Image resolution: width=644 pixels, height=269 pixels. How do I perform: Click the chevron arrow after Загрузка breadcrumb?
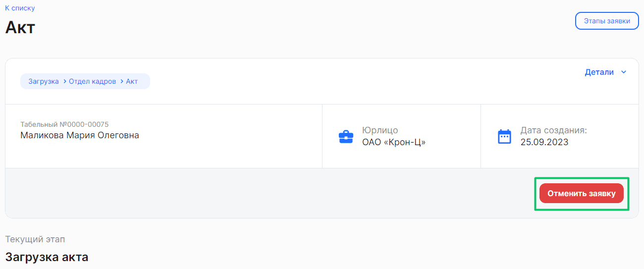(x=64, y=81)
